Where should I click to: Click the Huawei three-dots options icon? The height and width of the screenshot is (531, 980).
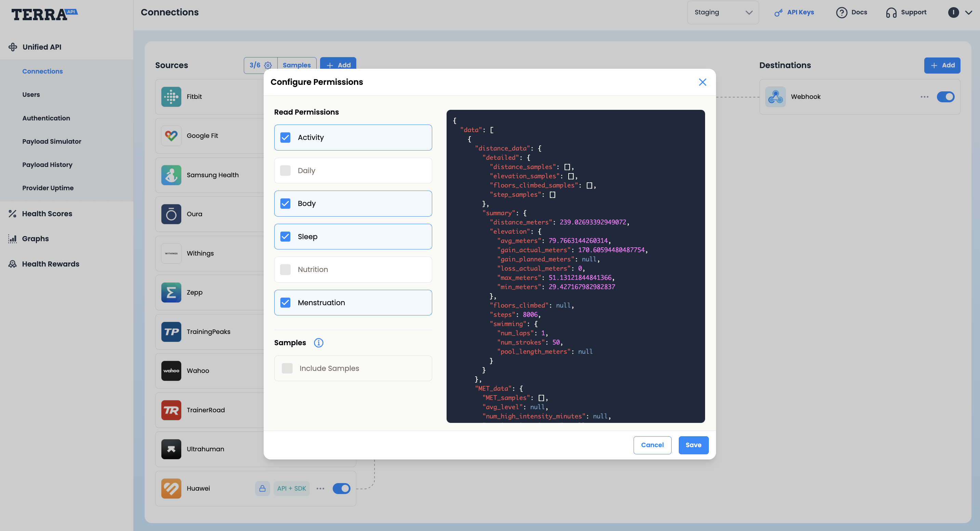(x=320, y=488)
